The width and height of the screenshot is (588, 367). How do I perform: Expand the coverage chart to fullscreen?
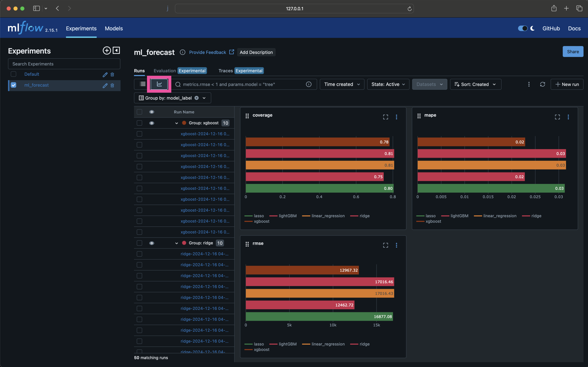pos(385,117)
